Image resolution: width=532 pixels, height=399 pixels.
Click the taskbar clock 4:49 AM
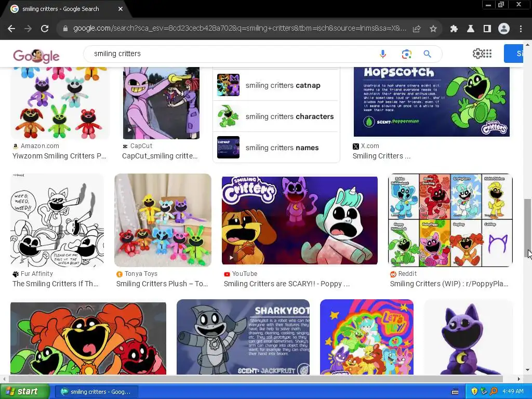pos(513,392)
